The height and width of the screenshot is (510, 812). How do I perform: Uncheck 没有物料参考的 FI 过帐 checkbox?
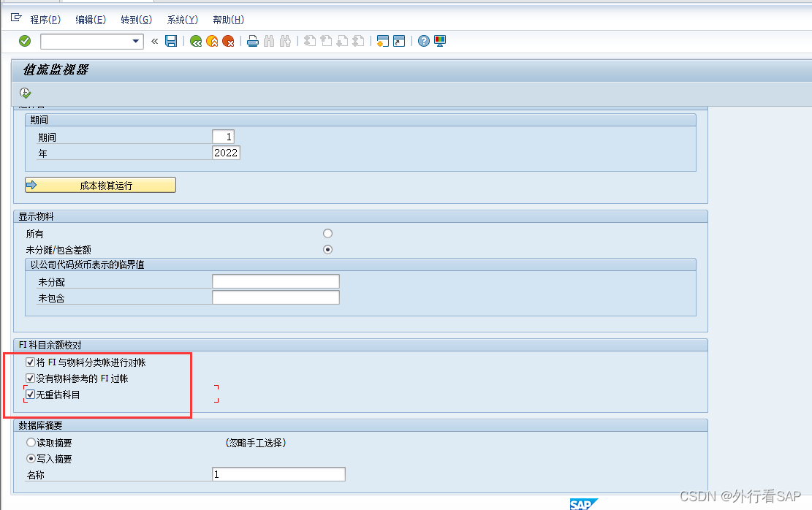[31, 378]
